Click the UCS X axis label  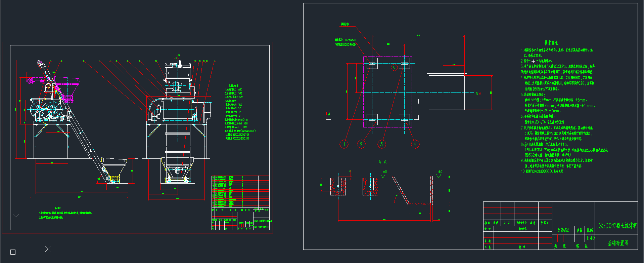pos(48,249)
